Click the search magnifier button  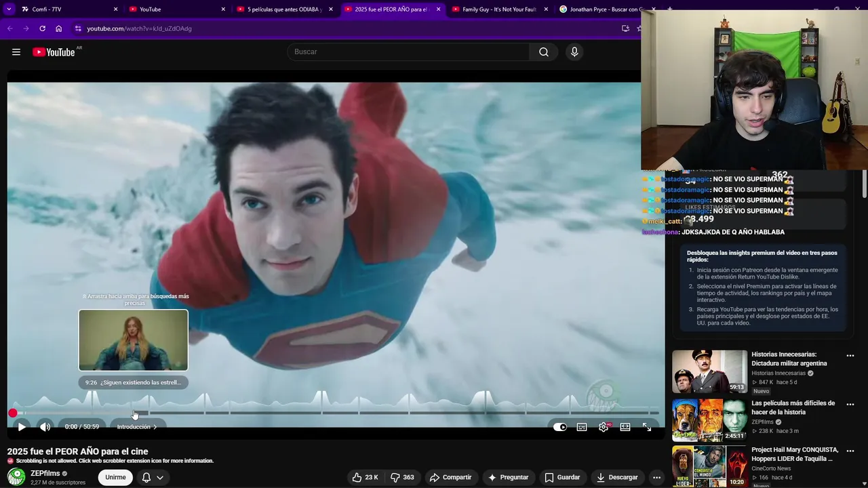pyautogui.click(x=544, y=52)
